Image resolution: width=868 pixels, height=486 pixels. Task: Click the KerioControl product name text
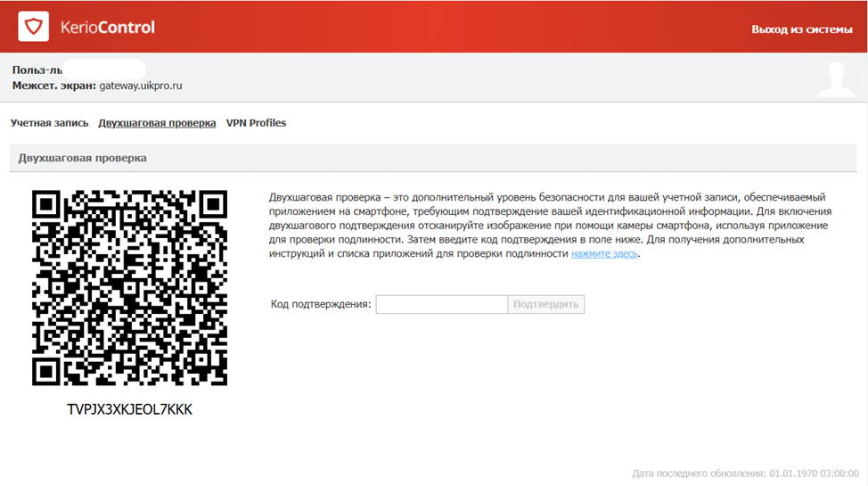pyautogui.click(x=107, y=28)
